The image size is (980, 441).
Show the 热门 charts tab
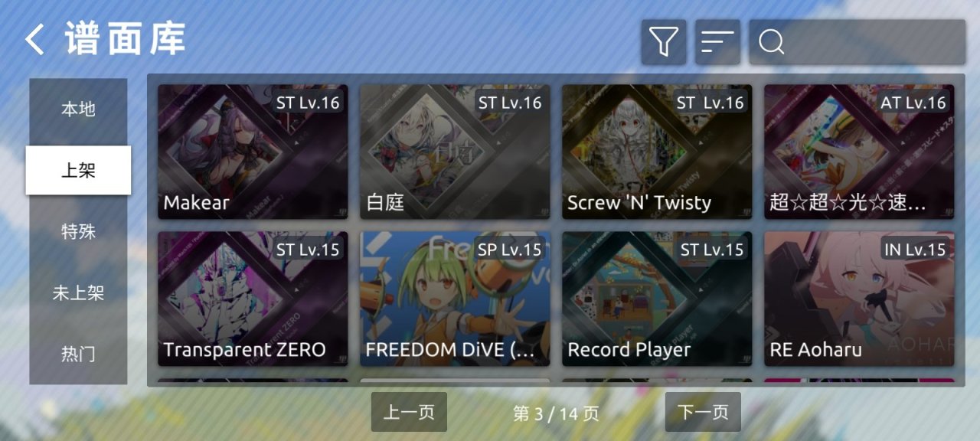(78, 354)
